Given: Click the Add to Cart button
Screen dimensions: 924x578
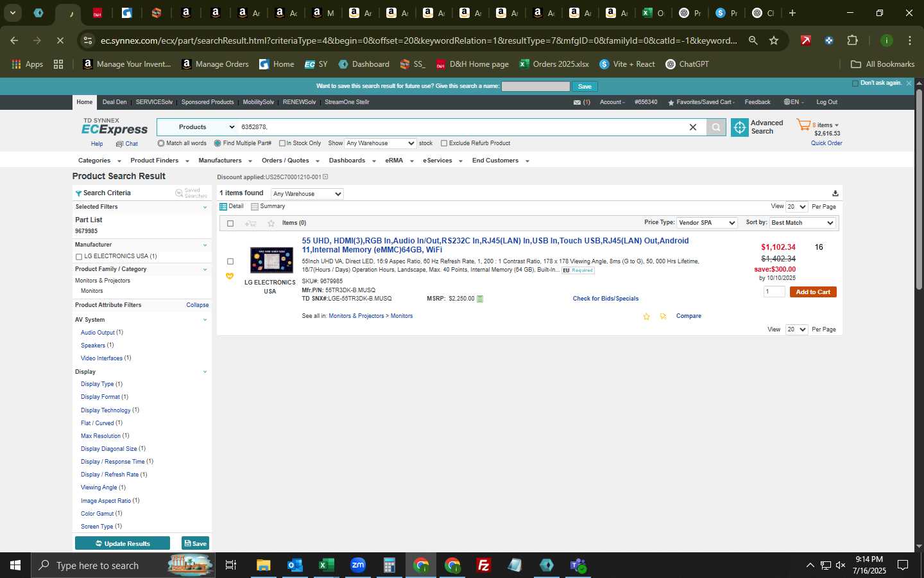Looking at the screenshot, I should [813, 292].
